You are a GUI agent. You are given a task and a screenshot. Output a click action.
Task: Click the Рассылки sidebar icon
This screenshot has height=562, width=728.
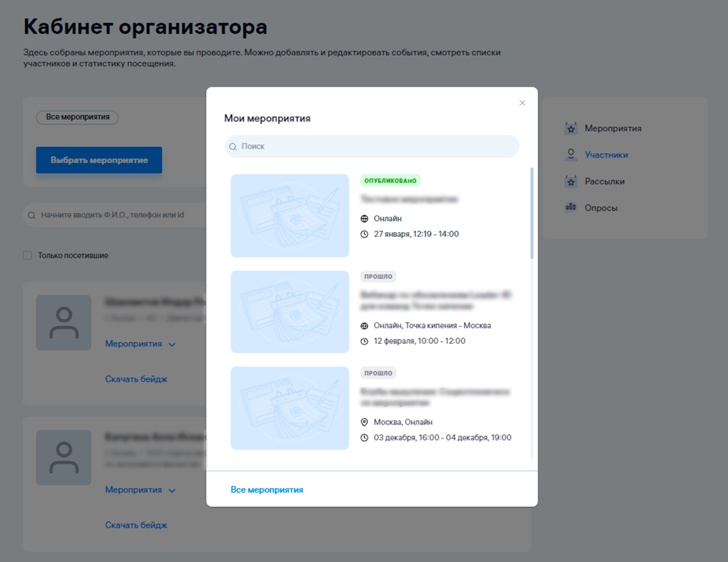pyautogui.click(x=571, y=182)
